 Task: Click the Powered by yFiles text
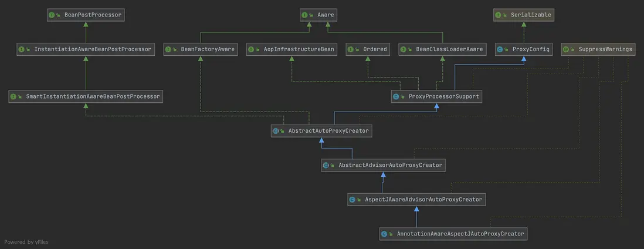click(x=28, y=242)
